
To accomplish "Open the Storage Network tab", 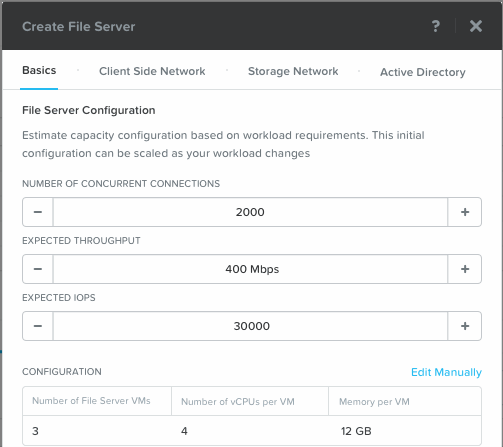I will (293, 71).
